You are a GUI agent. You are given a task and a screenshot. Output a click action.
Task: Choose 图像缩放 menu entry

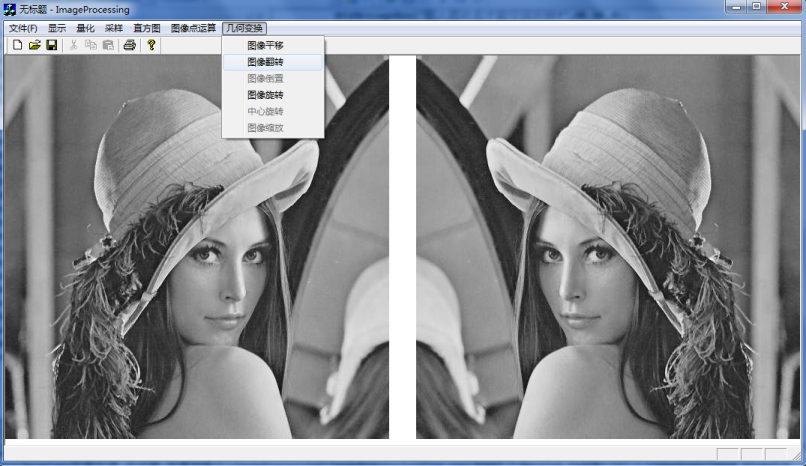tap(273, 128)
